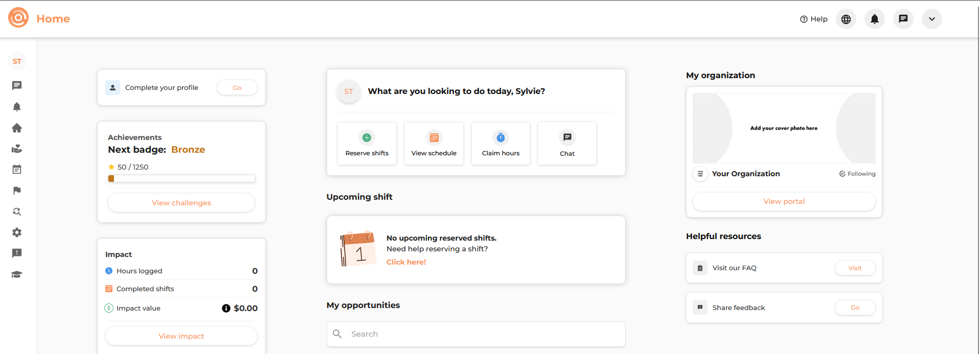Image resolution: width=980 pixels, height=354 pixels.
Task: Follow the 'Click here!' link
Action: (406, 262)
